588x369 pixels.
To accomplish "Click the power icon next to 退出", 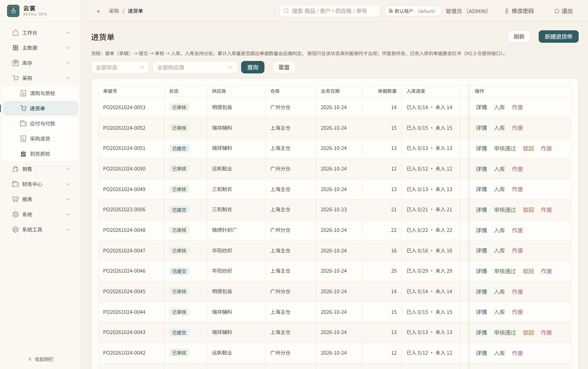I will pyautogui.click(x=557, y=11).
